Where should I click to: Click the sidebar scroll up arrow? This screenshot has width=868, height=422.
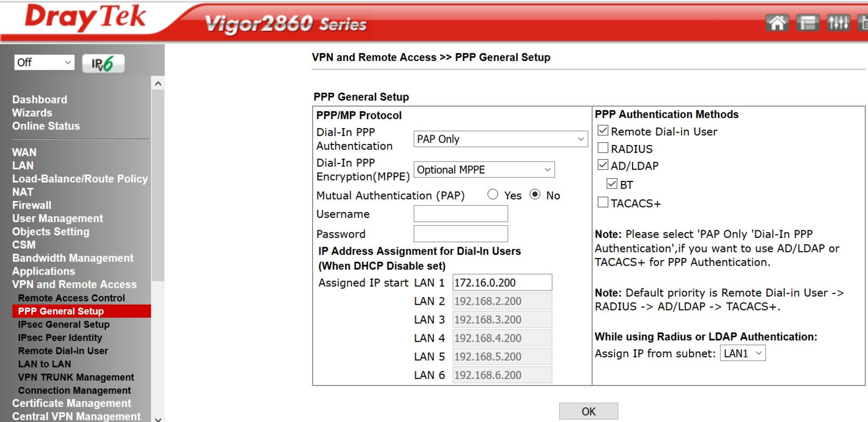tap(158, 84)
